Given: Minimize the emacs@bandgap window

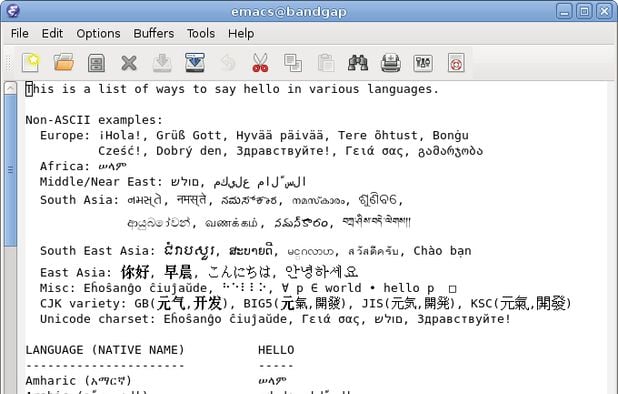Looking at the screenshot, I should [x=564, y=11].
